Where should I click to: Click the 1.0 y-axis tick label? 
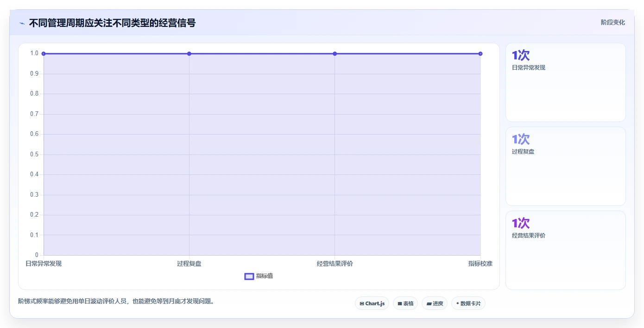(x=34, y=53)
